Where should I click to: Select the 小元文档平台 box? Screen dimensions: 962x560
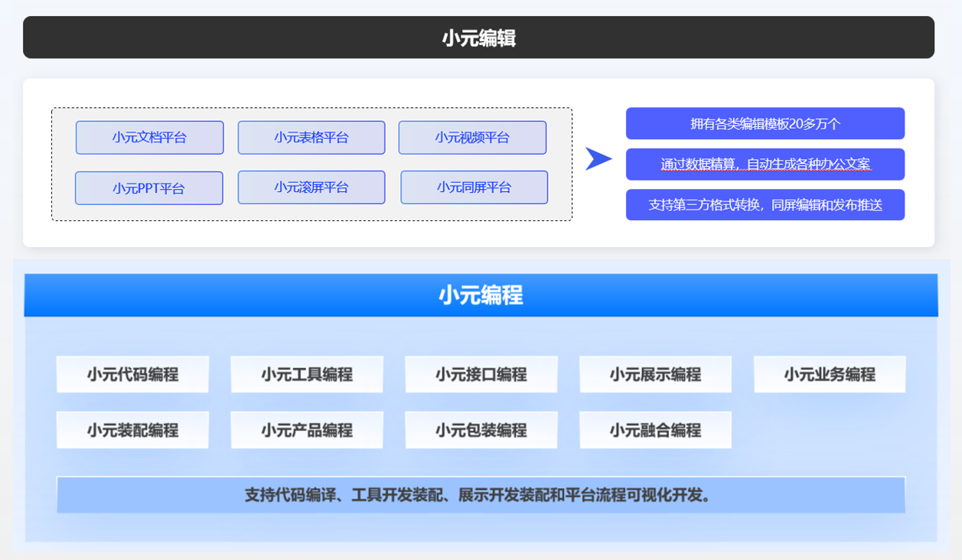coord(150,138)
